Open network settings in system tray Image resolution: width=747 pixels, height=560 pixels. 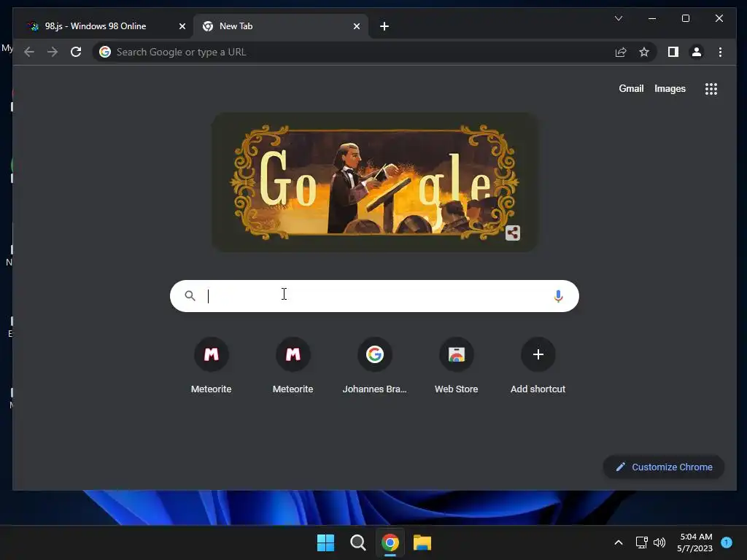click(x=641, y=542)
